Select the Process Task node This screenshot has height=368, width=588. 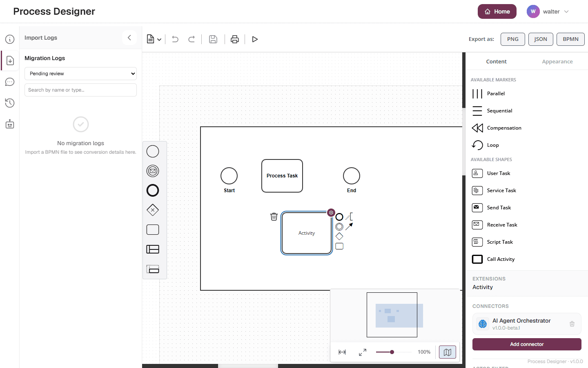tap(282, 176)
